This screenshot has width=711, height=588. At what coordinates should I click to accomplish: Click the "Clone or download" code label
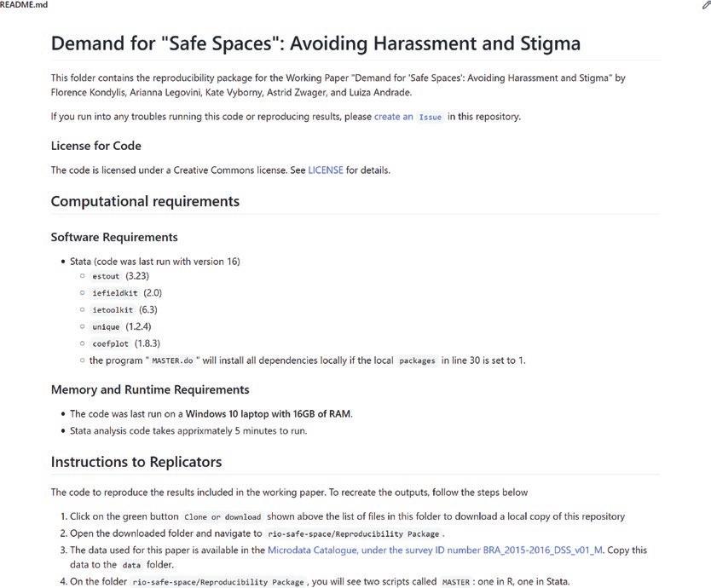[223, 517]
